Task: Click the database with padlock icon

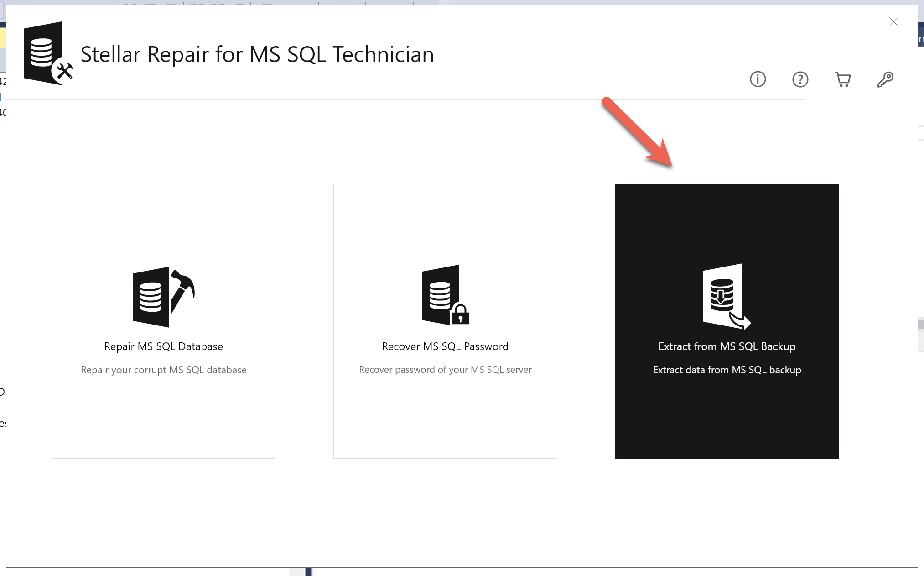Action: point(445,295)
